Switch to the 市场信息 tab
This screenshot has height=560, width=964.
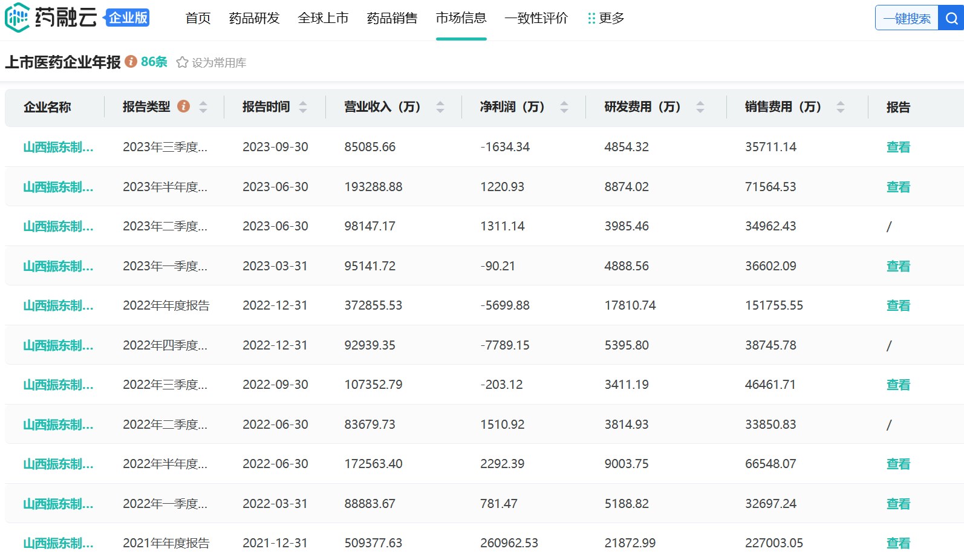[x=461, y=18]
